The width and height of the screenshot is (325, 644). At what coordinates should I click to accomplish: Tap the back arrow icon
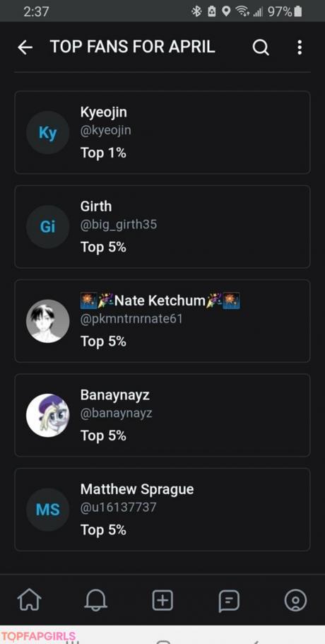[25, 47]
